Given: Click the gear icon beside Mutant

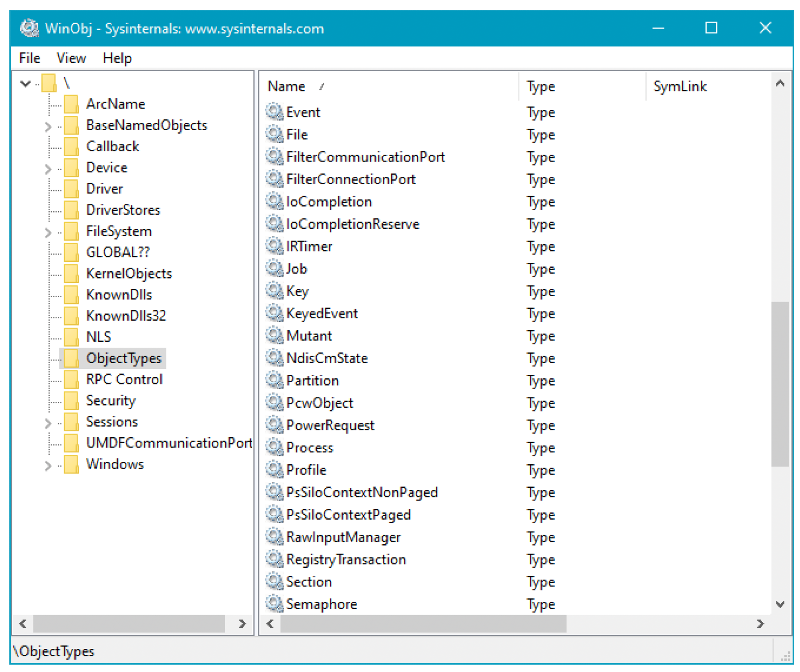Looking at the screenshot, I should click(274, 336).
